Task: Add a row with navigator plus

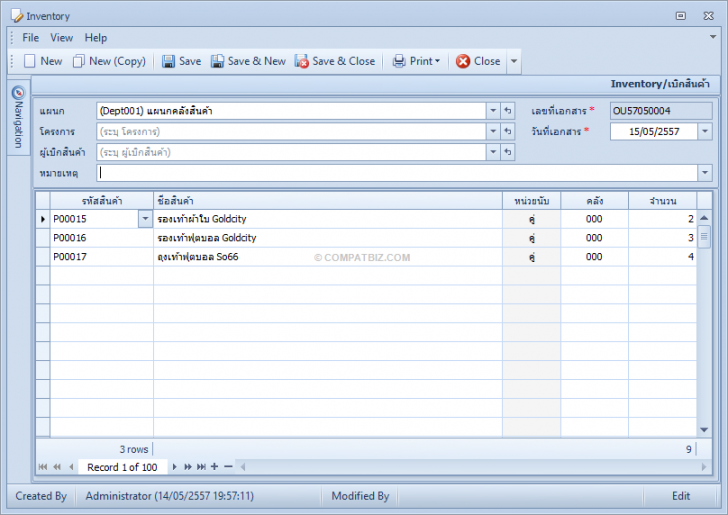Action: point(214,466)
